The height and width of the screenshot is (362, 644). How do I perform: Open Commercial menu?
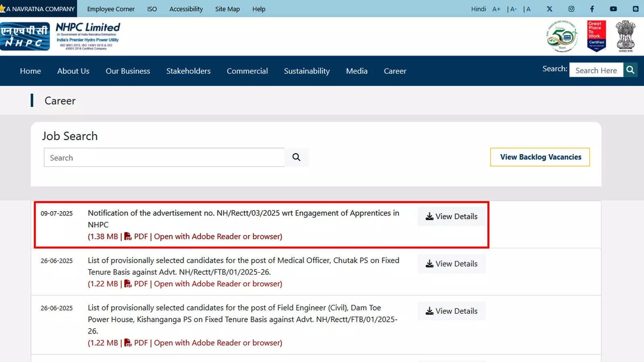(x=247, y=71)
